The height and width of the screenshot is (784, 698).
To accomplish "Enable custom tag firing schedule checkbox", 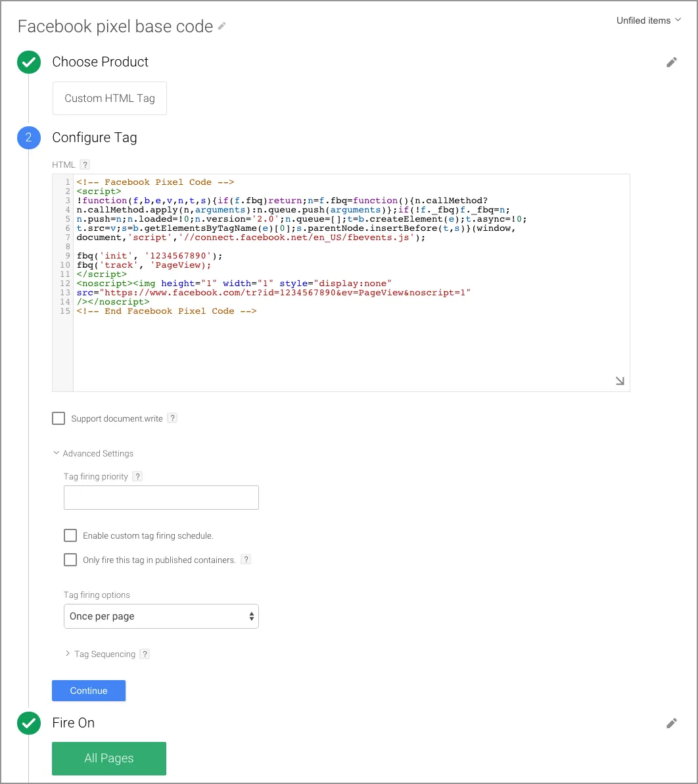I will (70, 535).
